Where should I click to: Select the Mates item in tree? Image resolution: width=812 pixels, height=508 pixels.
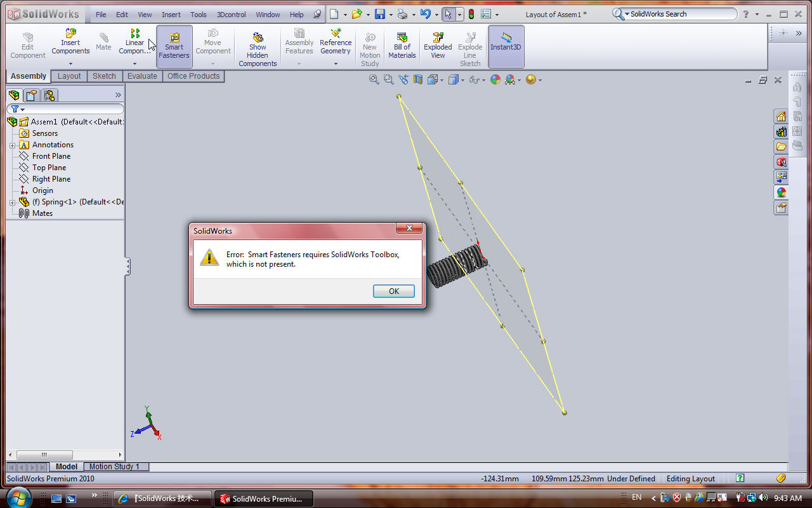click(x=43, y=213)
